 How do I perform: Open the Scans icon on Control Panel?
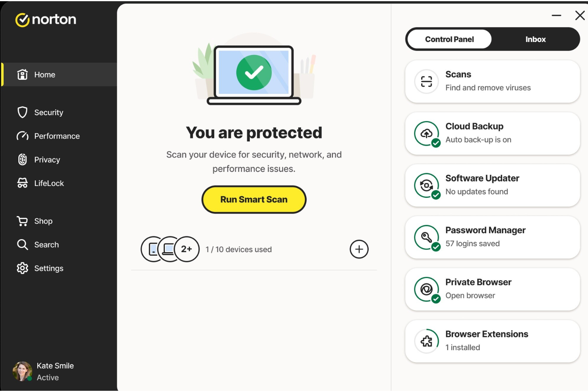point(427,81)
